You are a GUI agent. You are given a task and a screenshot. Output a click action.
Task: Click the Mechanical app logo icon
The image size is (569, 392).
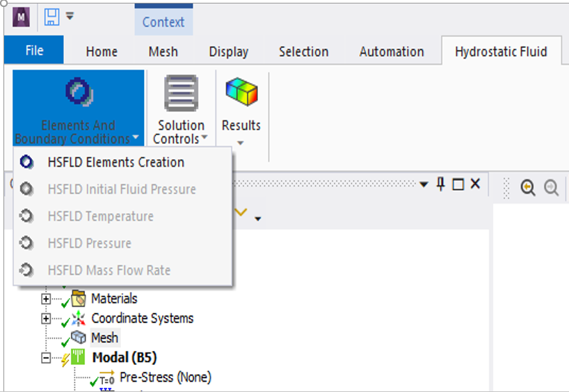point(21,17)
